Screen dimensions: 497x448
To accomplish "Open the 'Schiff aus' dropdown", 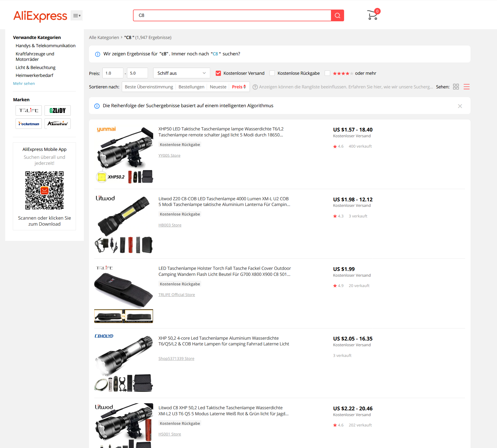I will (182, 73).
